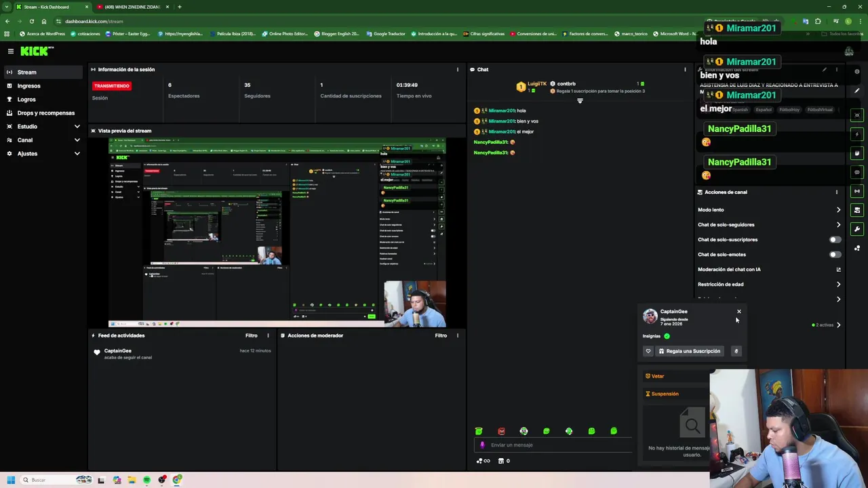Viewport: 868px width, 488px height.
Task: Open the Kick hamburger menu
Action: pos(11,51)
